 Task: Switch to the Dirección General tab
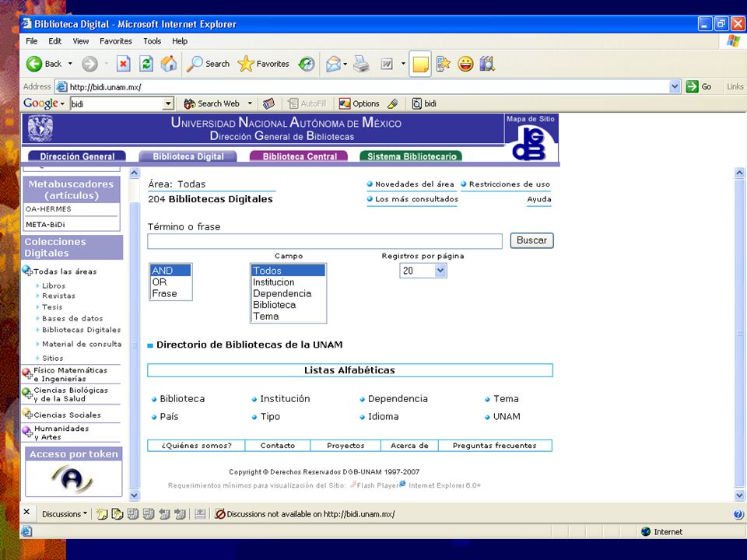point(77,156)
